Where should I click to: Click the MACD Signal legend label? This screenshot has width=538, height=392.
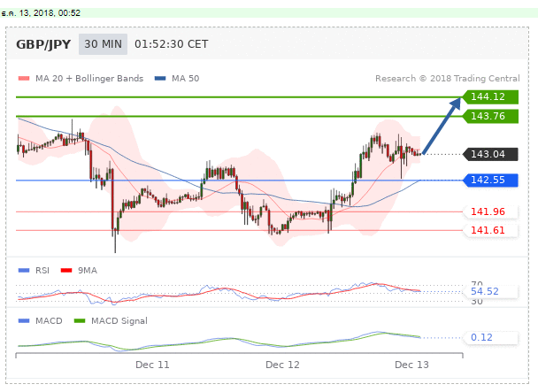[119, 321]
